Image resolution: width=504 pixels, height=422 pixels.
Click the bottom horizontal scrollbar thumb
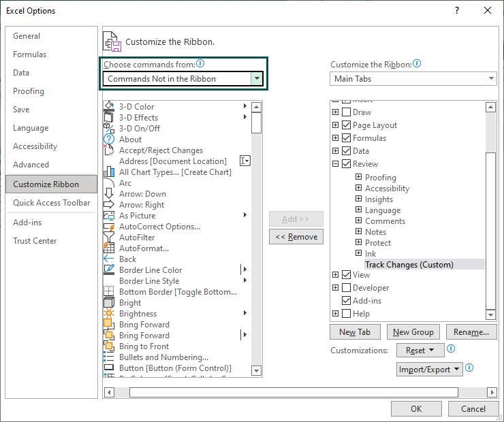pos(294,392)
